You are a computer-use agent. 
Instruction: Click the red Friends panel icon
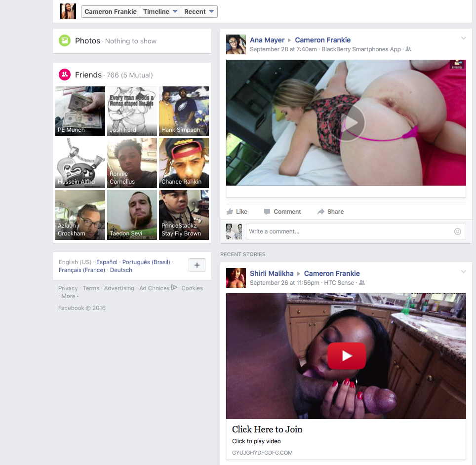point(65,75)
